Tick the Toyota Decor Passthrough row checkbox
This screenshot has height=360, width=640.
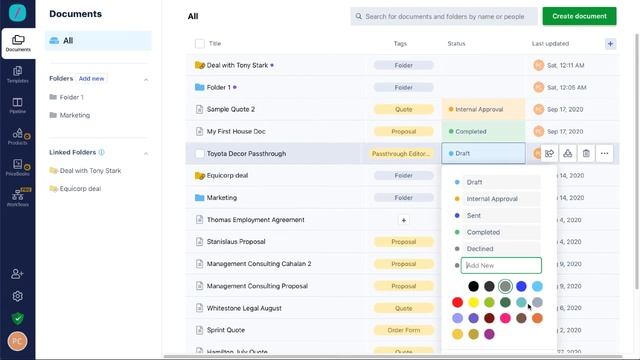coord(200,153)
